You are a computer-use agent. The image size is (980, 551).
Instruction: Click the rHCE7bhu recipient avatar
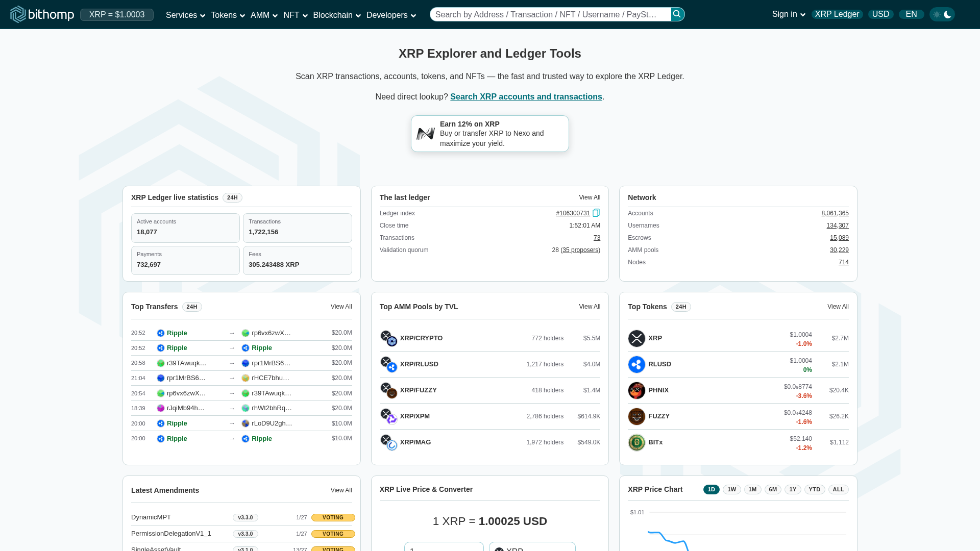pyautogui.click(x=246, y=378)
